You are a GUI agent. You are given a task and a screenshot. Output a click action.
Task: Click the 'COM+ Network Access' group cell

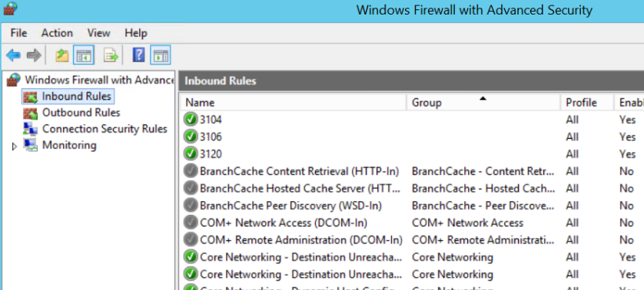[467, 222]
